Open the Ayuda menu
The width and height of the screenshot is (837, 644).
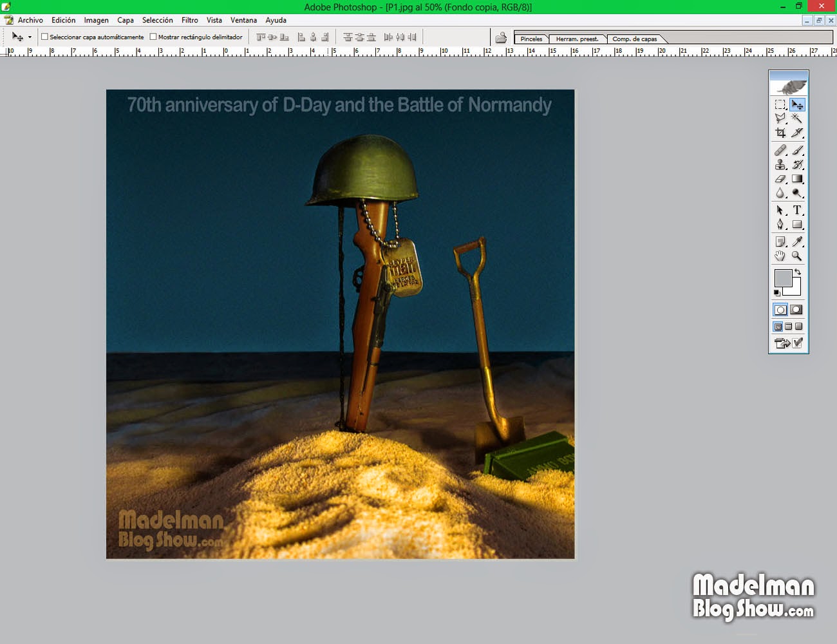pos(276,20)
